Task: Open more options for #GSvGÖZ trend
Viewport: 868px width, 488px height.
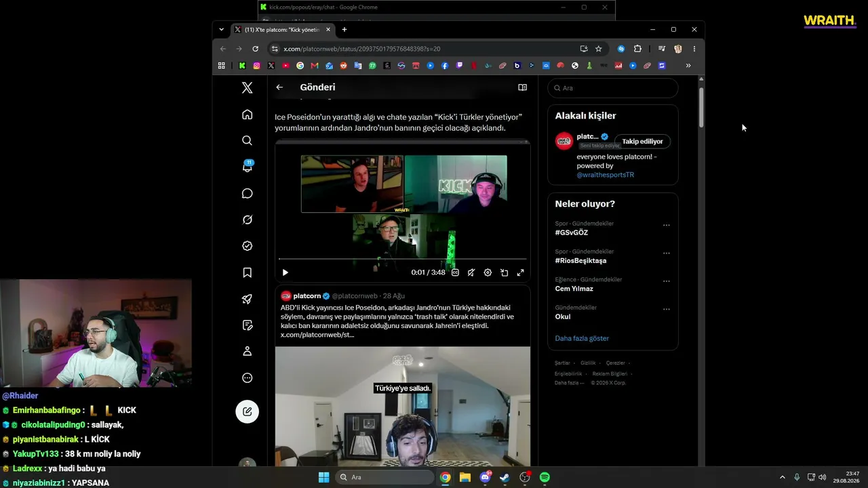Action: point(666,225)
